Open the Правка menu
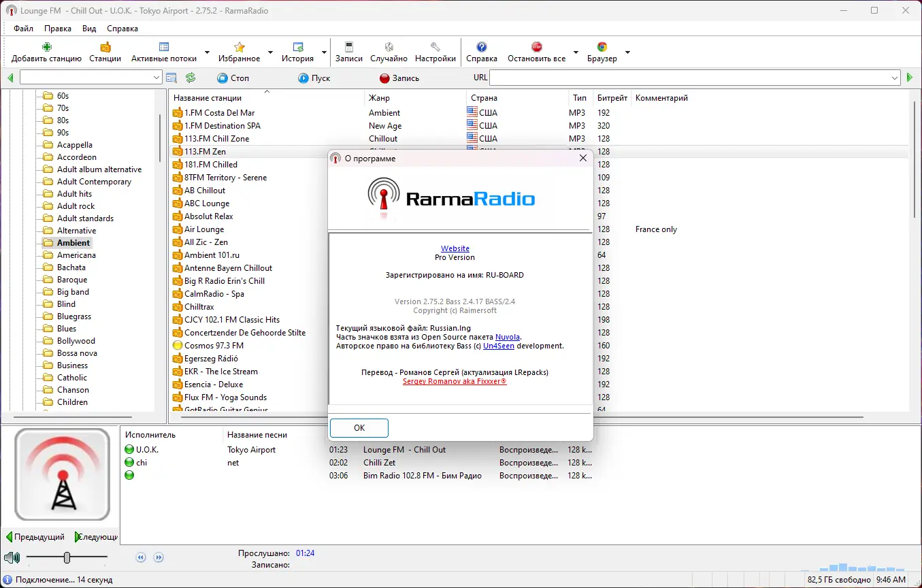Screen dimensions: 922x588 58,29
